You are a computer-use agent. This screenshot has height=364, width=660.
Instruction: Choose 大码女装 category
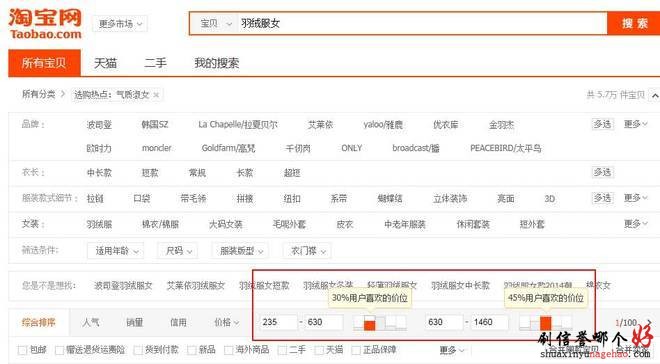tap(226, 225)
